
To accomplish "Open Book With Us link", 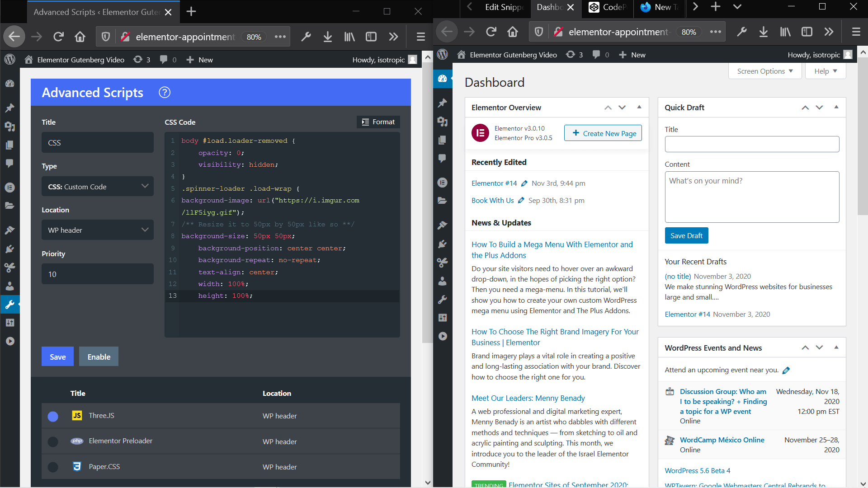I will pyautogui.click(x=492, y=201).
